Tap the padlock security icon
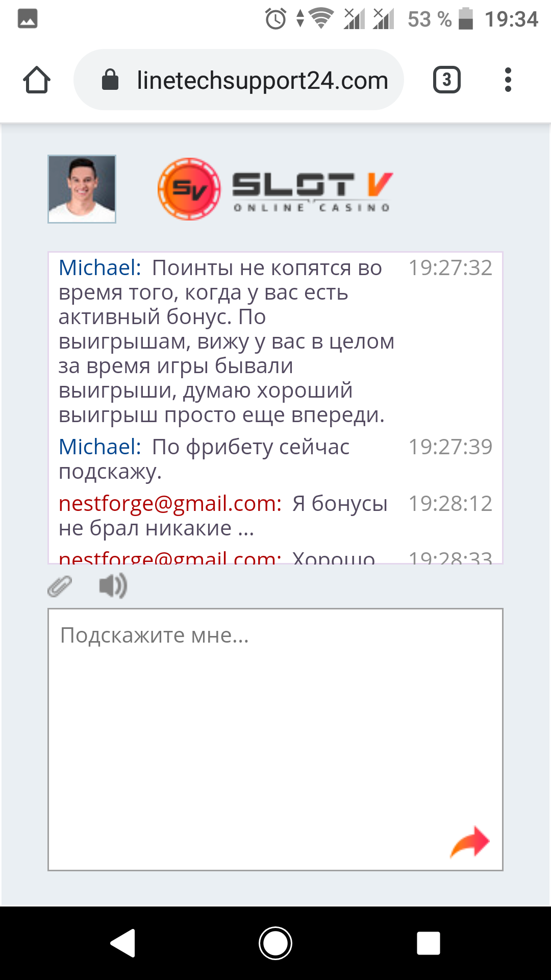The height and width of the screenshot is (980, 551). [x=110, y=80]
